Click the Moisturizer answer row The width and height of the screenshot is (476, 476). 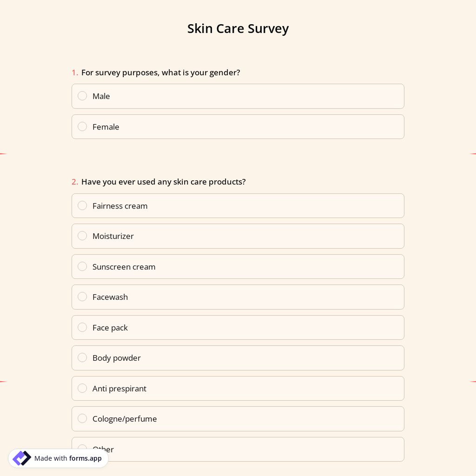[x=238, y=236]
